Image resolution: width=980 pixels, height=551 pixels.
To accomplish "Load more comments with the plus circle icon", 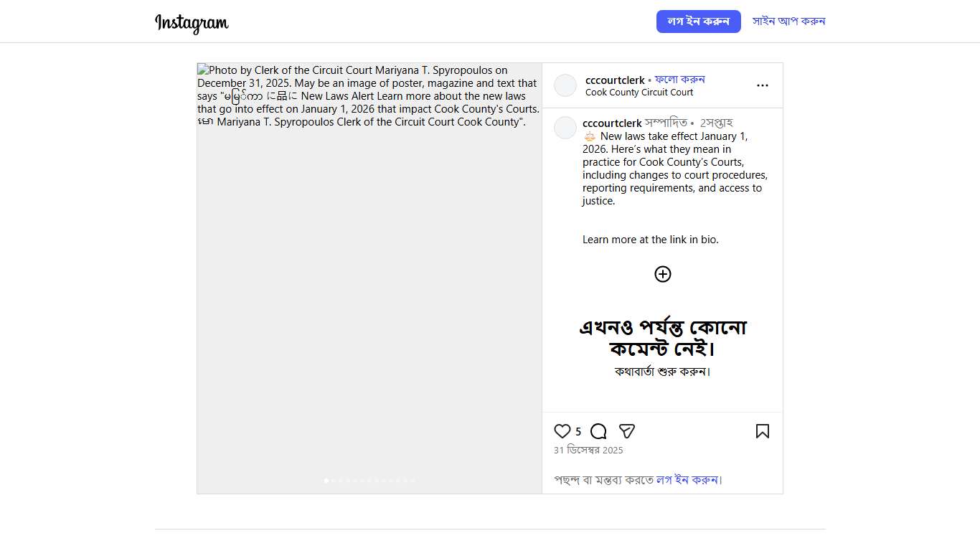I will (662, 274).
